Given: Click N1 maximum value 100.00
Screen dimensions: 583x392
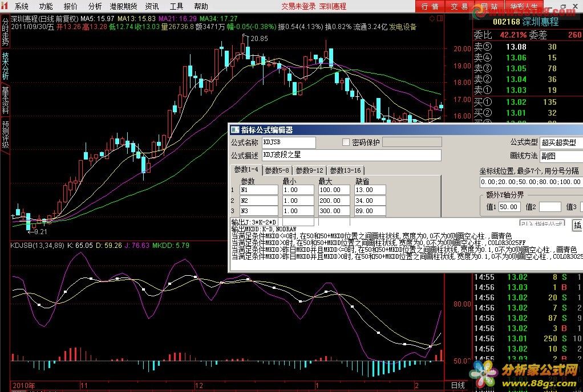Looking at the screenshot, I should [x=334, y=190].
